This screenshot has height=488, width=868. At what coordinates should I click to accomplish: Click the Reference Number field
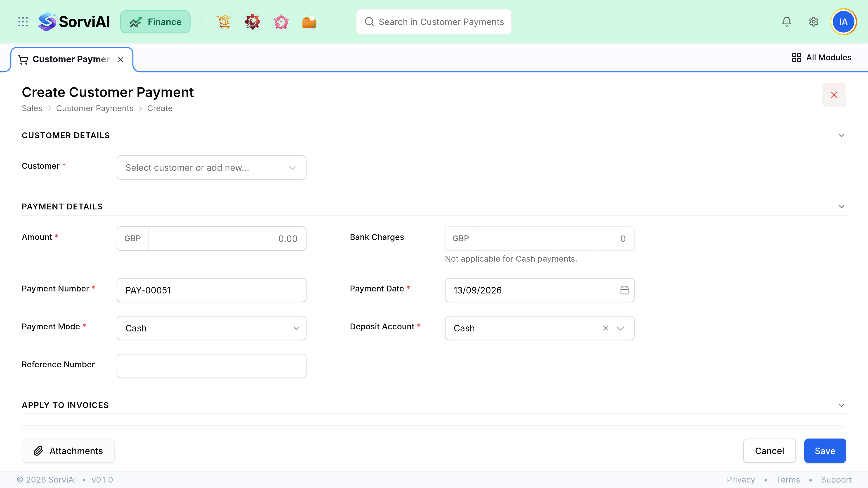tap(211, 366)
